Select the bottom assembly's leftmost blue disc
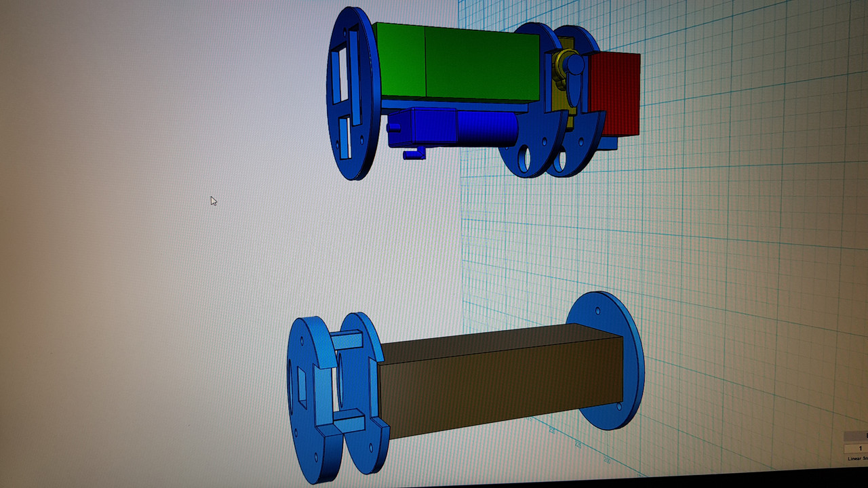The image size is (868, 488). 310,400
